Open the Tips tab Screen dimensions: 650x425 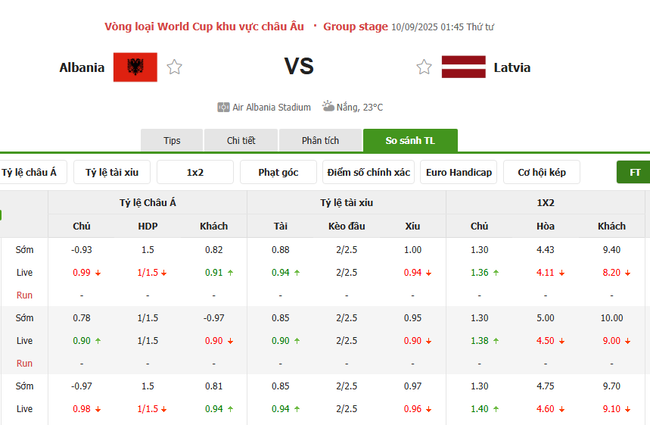pyautogui.click(x=172, y=141)
